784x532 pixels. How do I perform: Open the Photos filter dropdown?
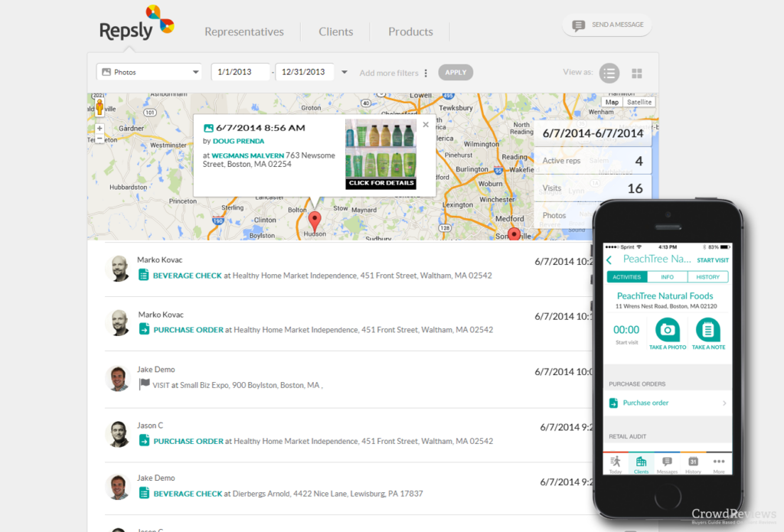click(x=149, y=71)
